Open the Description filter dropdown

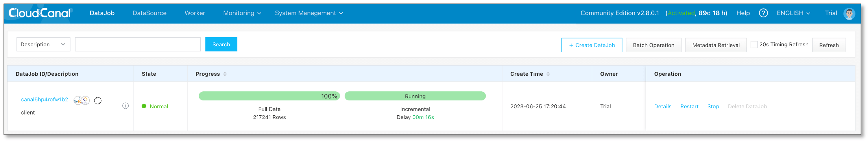point(43,44)
